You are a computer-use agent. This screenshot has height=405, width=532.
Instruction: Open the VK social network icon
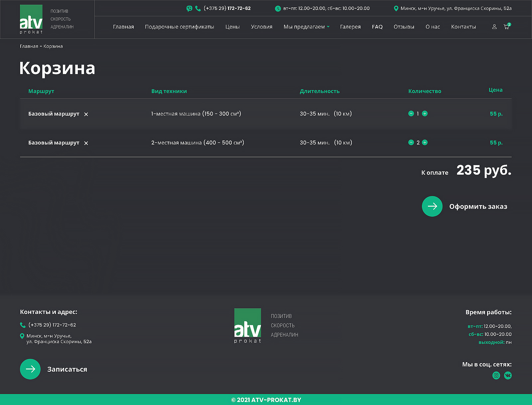(x=508, y=375)
